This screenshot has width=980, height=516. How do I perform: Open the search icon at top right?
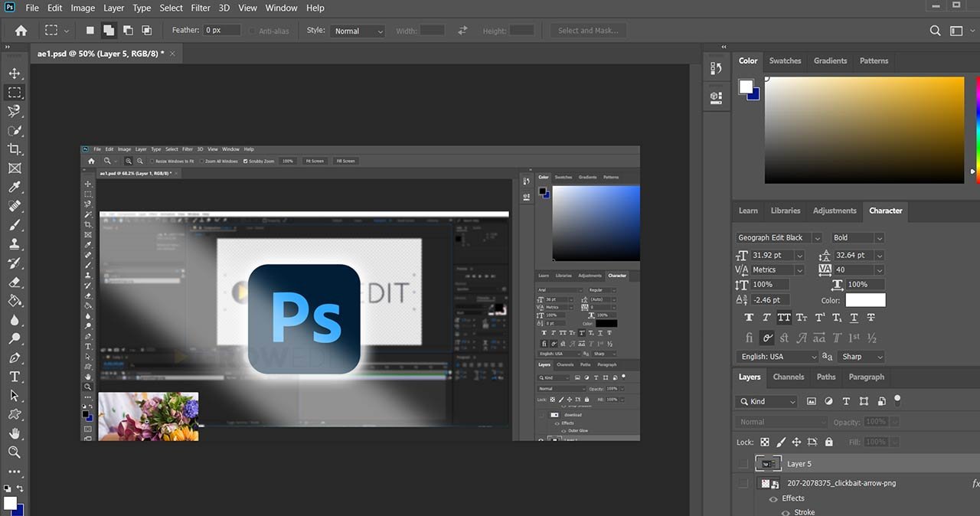pos(935,31)
